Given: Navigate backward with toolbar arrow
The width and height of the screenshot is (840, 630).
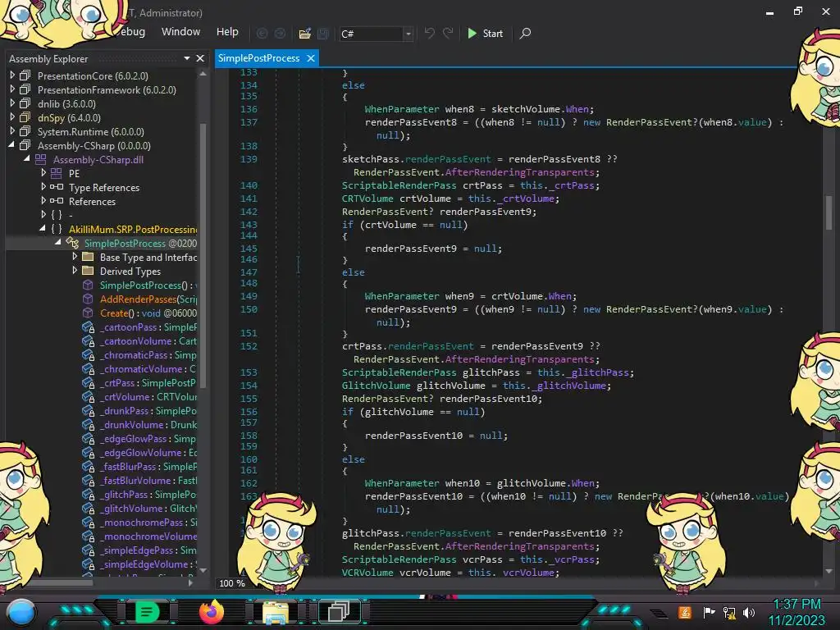Looking at the screenshot, I should [x=262, y=34].
